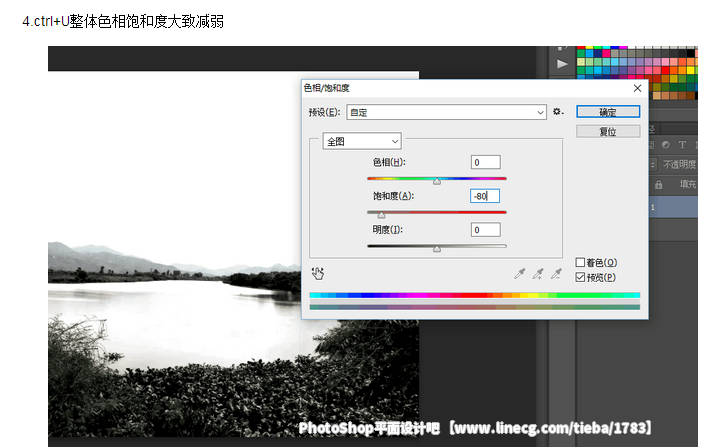Click the play action triangle button
The width and height of the screenshot is (707, 447).
pyautogui.click(x=562, y=64)
